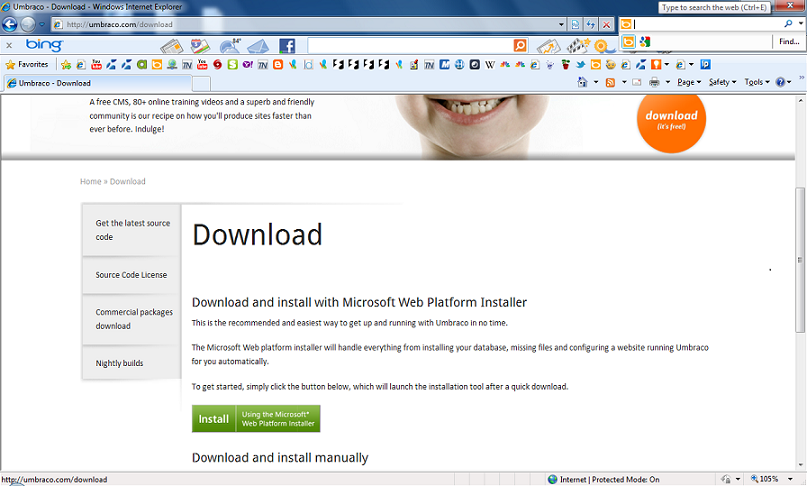Viewport: 807px width, 486px height.
Task: Open the zoom level 105% dropdown arrow
Action: coord(791,479)
